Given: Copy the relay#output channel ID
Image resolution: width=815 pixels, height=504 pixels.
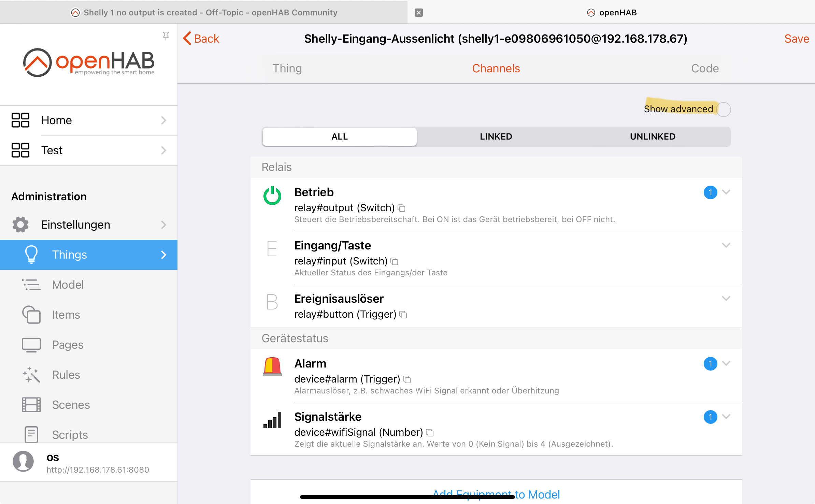Looking at the screenshot, I should [402, 208].
